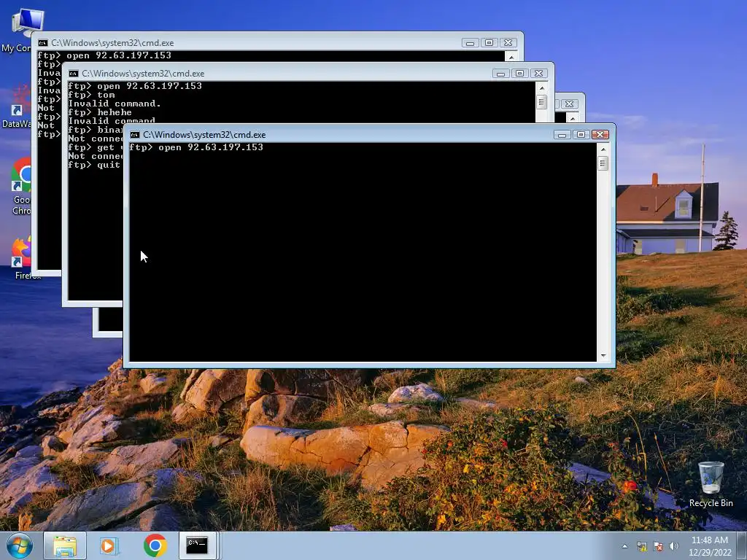Click front cmd window scroll down arrow
Image resolution: width=747 pixels, height=560 pixels.
click(603, 356)
